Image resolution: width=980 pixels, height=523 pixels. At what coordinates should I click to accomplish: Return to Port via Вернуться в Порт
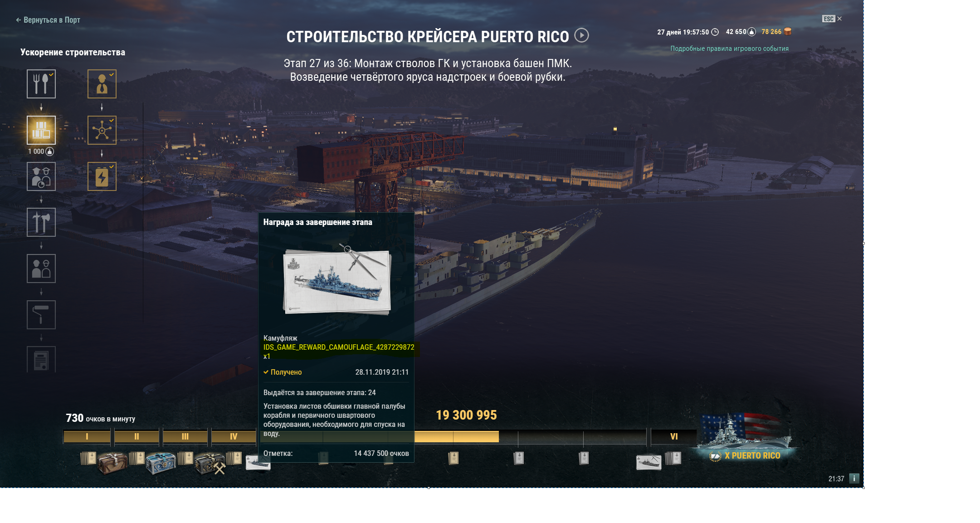tap(48, 20)
